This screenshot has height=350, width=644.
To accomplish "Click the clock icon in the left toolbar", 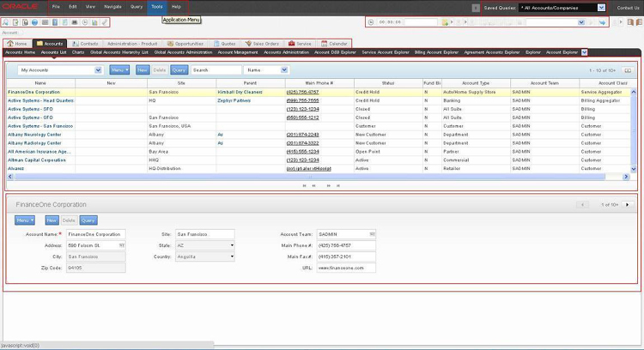I will (x=85, y=22).
